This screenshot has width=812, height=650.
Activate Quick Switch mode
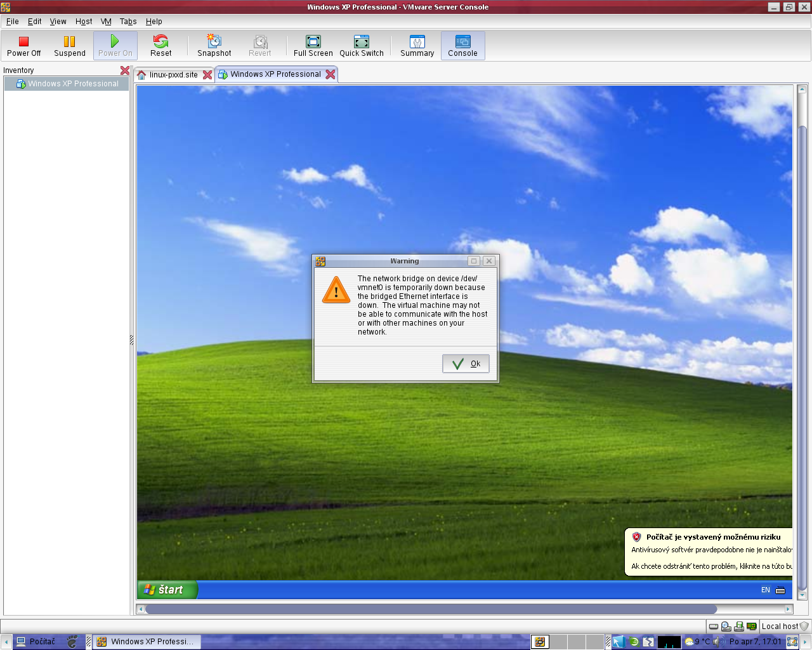point(362,46)
